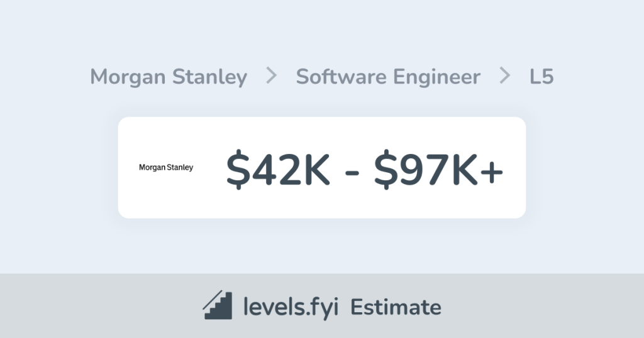Viewport: 644px width, 338px height.
Task: Click the word Software in the breadcrumb
Action: [x=341, y=77]
